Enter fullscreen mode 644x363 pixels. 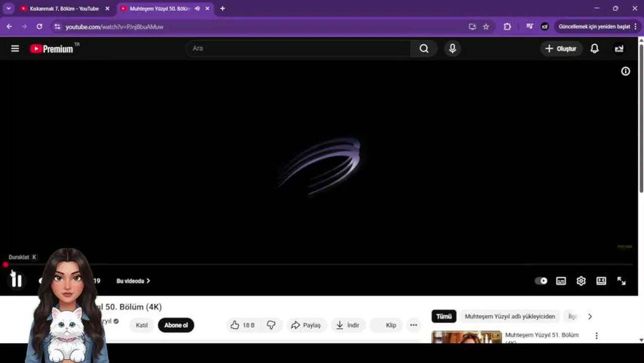pyautogui.click(x=621, y=281)
